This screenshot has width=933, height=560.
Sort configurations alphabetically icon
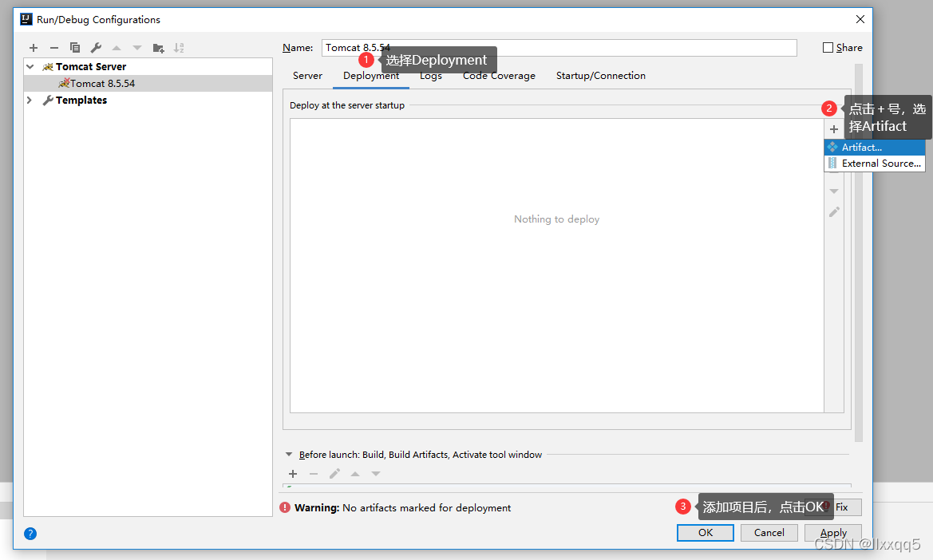(x=179, y=48)
